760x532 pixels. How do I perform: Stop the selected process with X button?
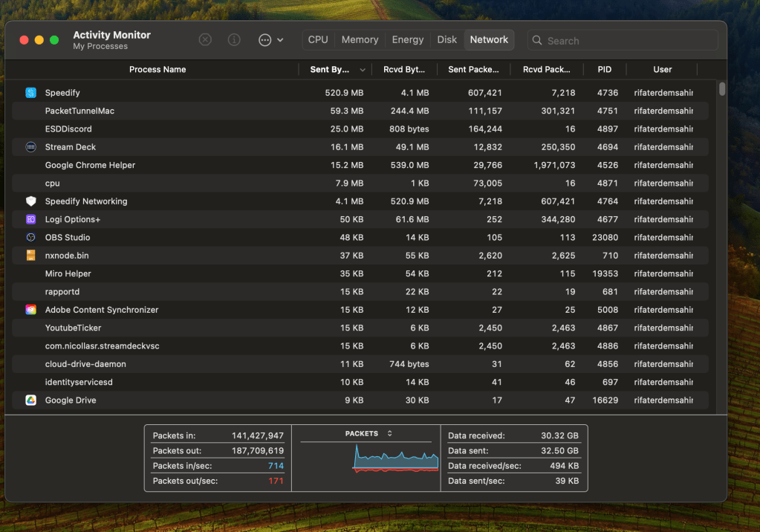point(205,40)
